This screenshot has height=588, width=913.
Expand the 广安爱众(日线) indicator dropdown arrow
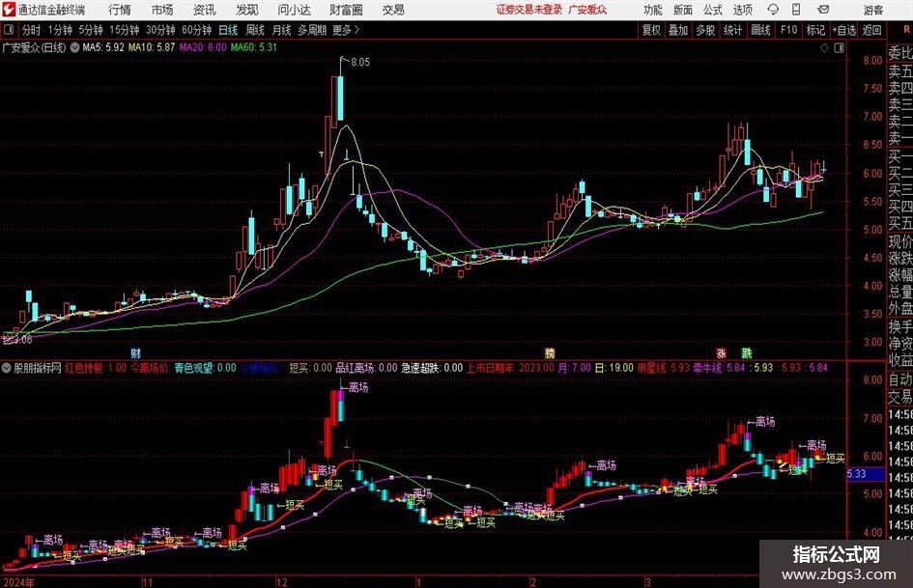click(x=74, y=47)
